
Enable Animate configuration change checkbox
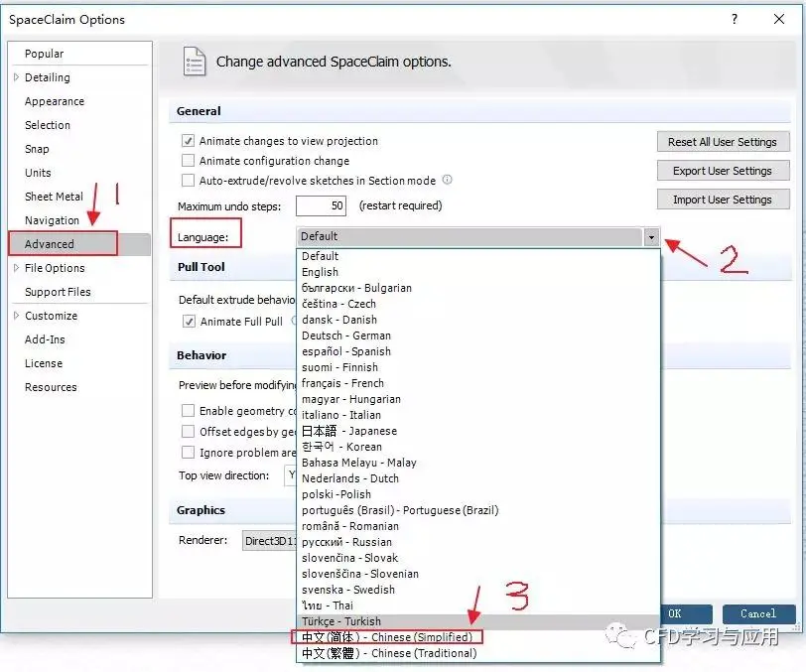coord(189,161)
